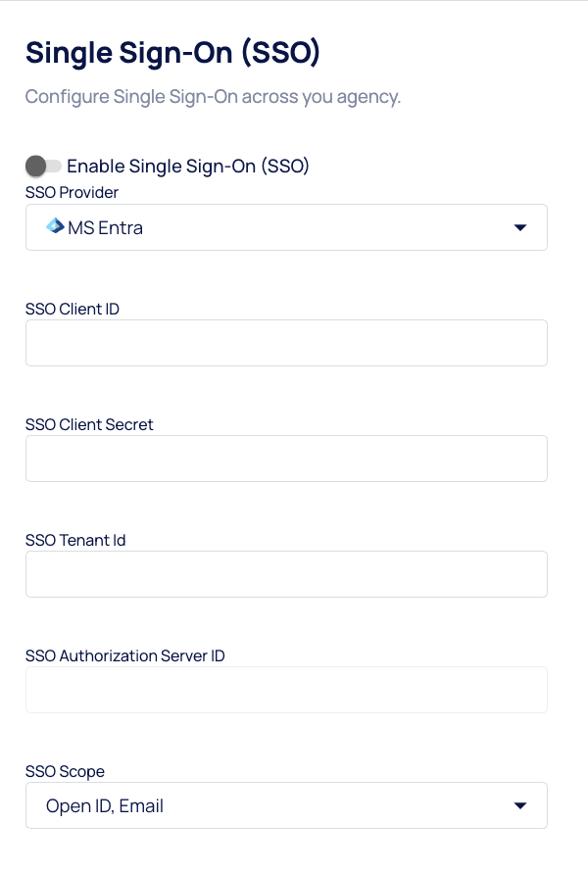The image size is (588, 872).
Task: Click the SSO Authorization Server ID field
Action: click(286, 690)
